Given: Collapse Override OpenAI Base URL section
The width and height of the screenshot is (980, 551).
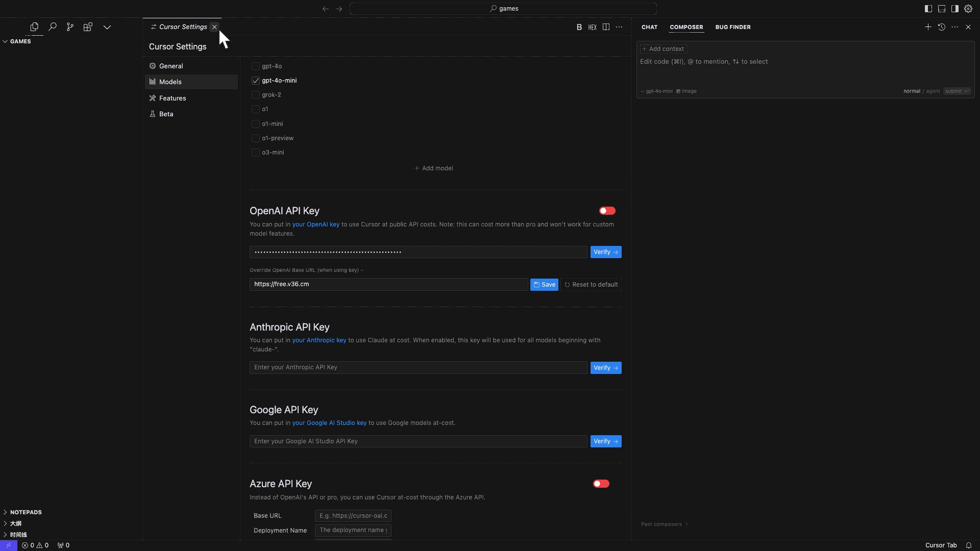Looking at the screenshot, I should pos(307,270).
